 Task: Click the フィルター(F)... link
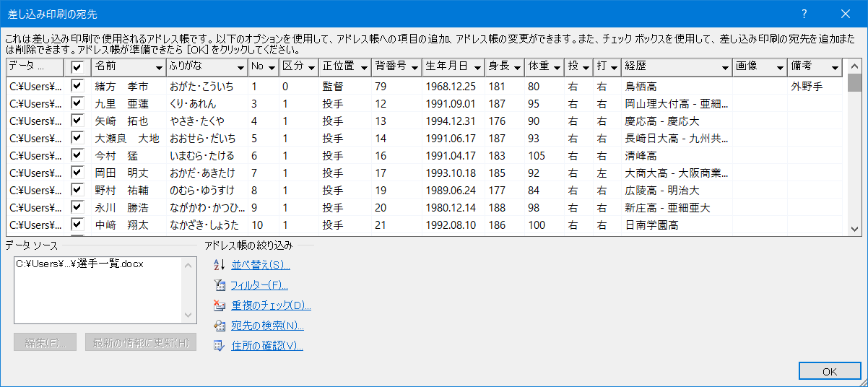(259, 285)
